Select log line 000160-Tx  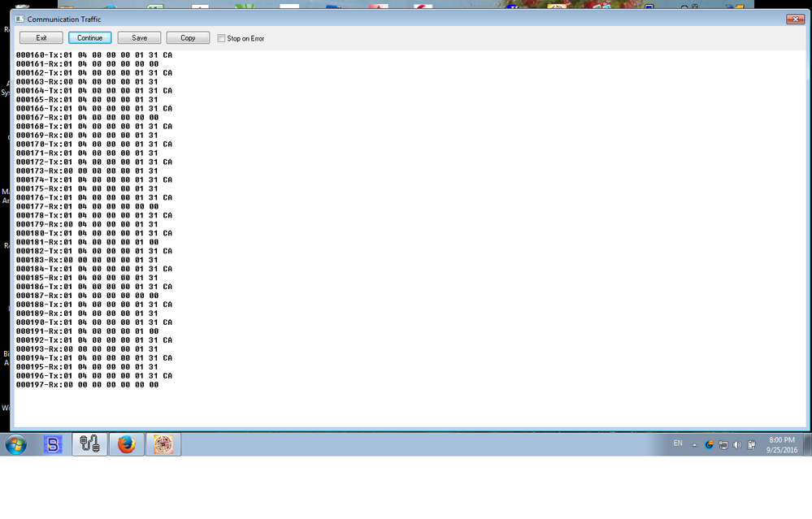[x=94, y=55]
